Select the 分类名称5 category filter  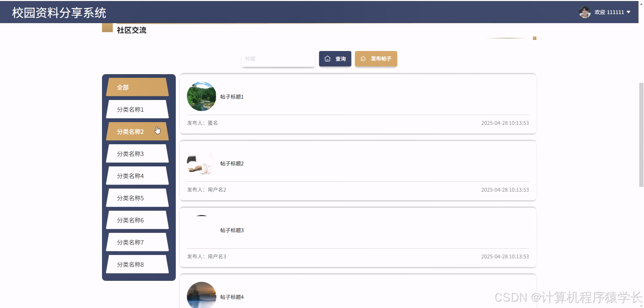point(137,198)
